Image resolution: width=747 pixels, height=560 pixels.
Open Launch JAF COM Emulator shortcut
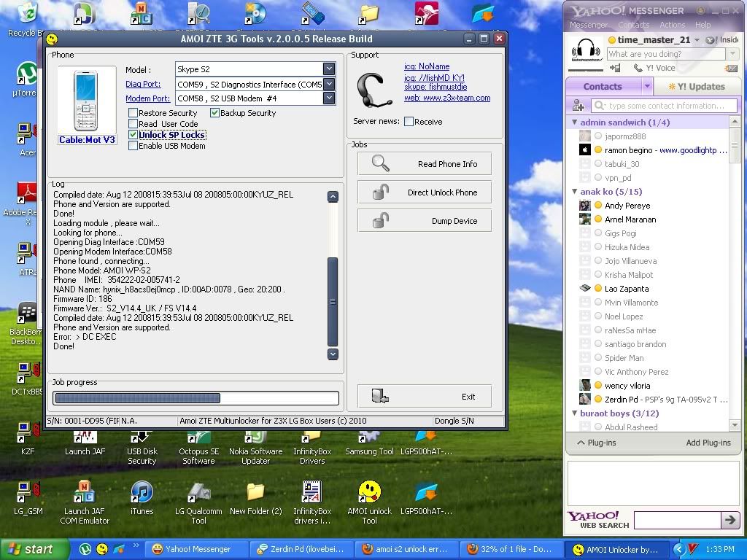85,492
